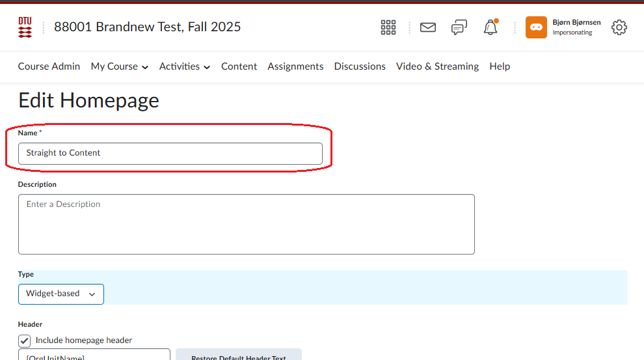Image resolution: width=644 pixels, height=360 pixels.
Task: Click the Name field containing Straight to Content
Action: tap(170, 154)
